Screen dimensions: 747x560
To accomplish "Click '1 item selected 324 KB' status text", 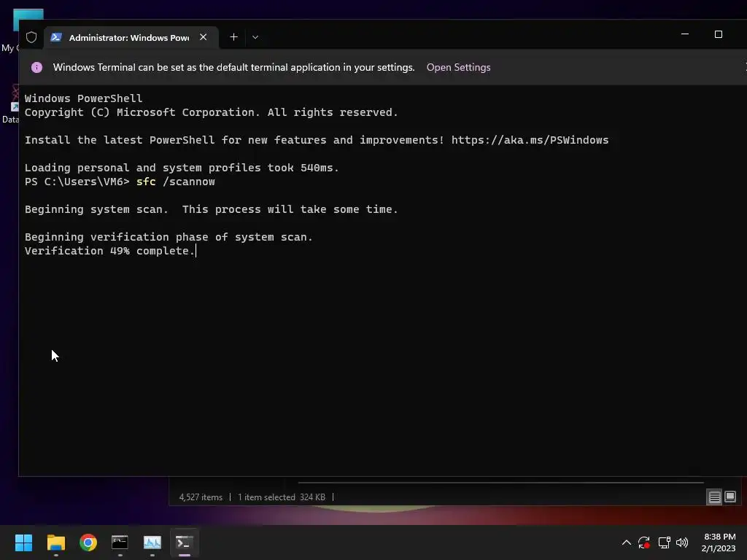I will pos(282,497).
